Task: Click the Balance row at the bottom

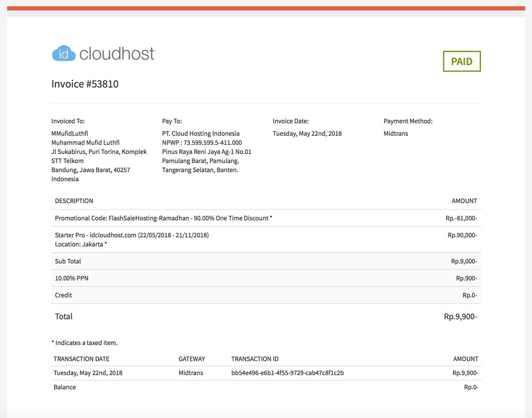Action: pos(65,387)
